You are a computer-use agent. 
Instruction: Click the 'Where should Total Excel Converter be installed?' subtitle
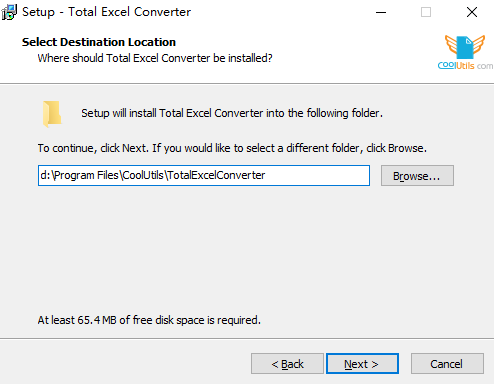pyautogui.click(x=155, y=58)
